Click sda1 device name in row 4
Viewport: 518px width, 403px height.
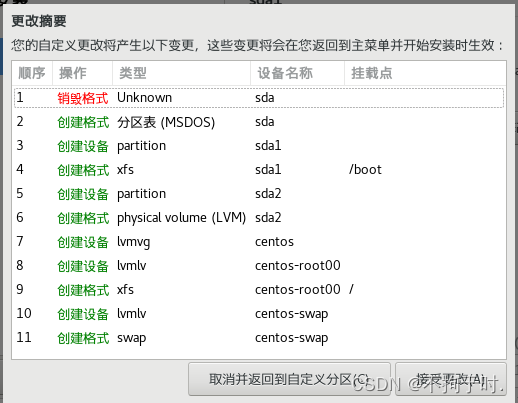tap(268, 170)
